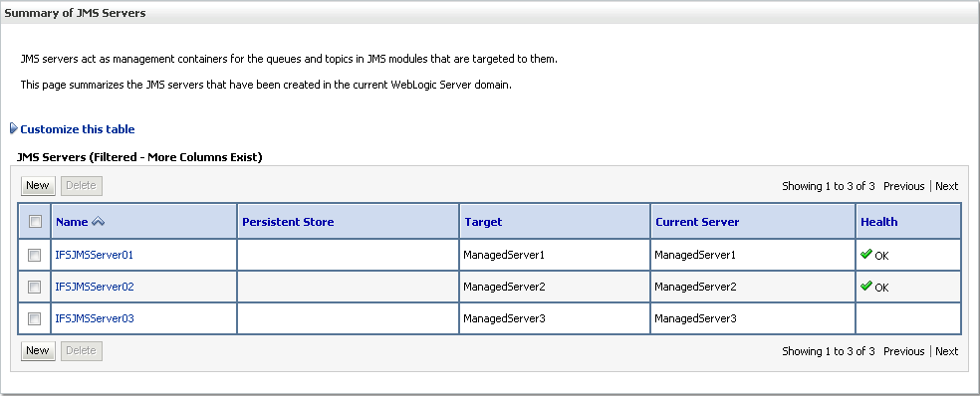Screen dimensions: 980x396
Task: Click the bottom 'Showing 1 to 3 of 3' text
Action: pyautogui.click(x=829, y=351)
